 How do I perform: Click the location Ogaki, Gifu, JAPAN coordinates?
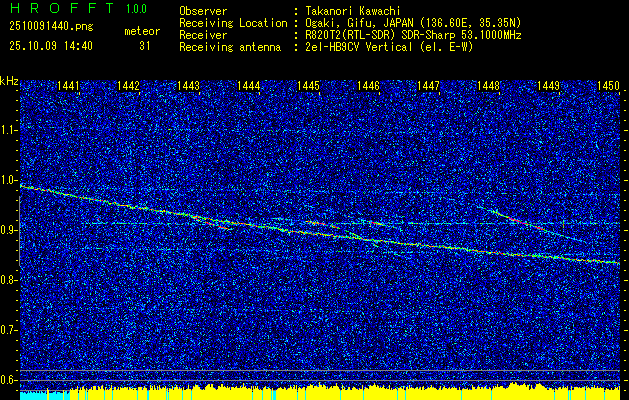pyautogui.click(x=413, y=23)
